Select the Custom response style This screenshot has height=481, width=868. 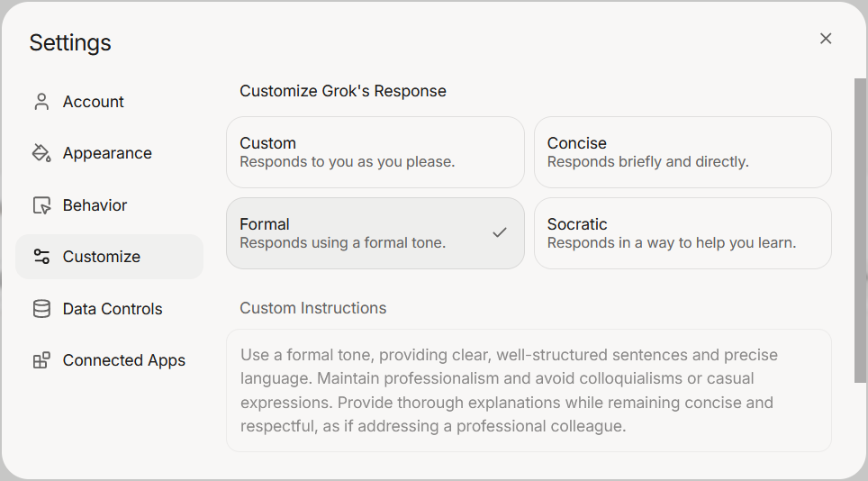click(375, 151)
